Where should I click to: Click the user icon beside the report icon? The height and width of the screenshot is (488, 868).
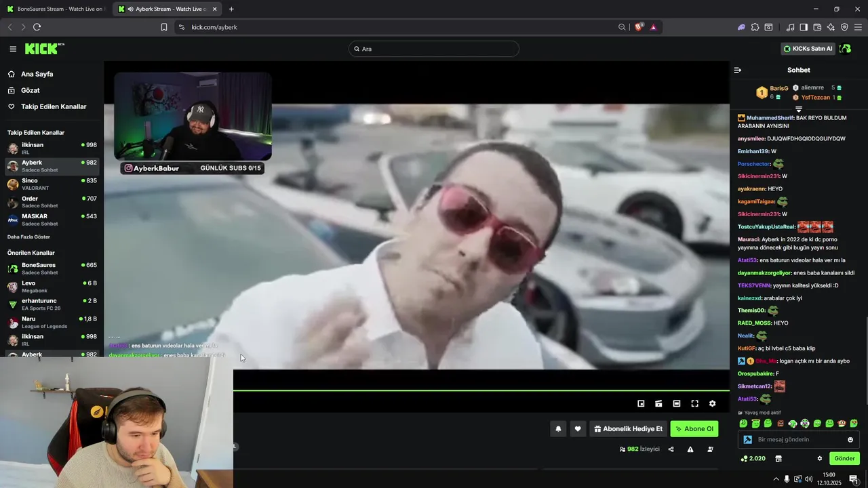click(710, 449)
